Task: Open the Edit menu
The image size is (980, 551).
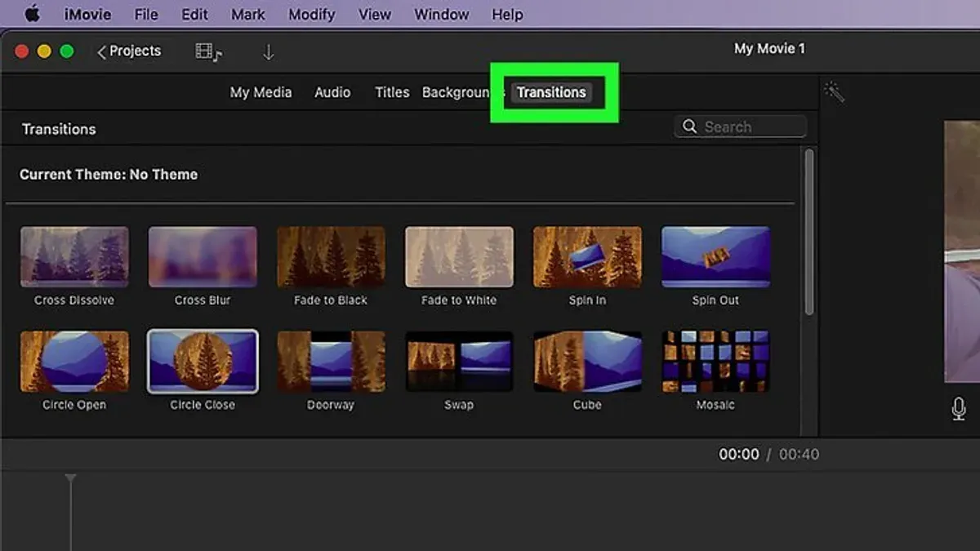Action: [x=194, y=15]
